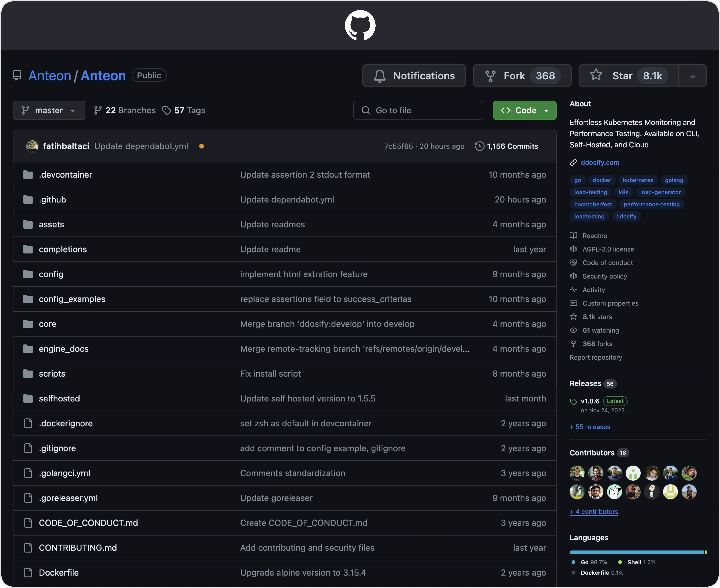The height and width of the screenshot is (588, 720).
Task: Select the Code of conduct menu item
Action: tap(608, 262)
